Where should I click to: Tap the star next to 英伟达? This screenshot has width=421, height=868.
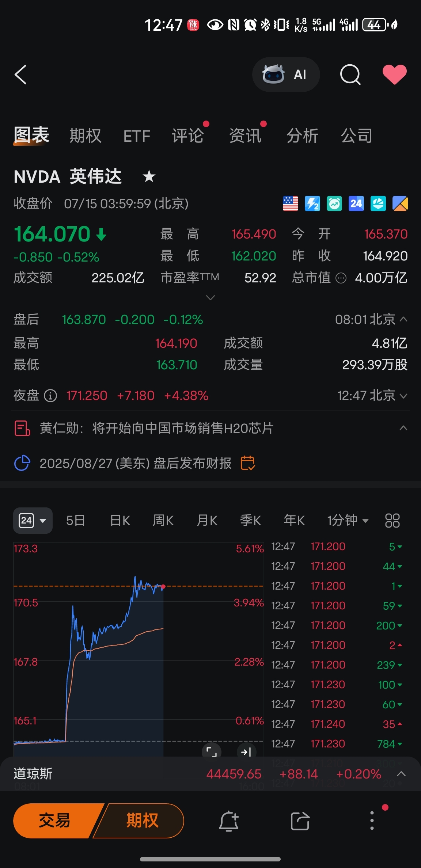point(149,177)
